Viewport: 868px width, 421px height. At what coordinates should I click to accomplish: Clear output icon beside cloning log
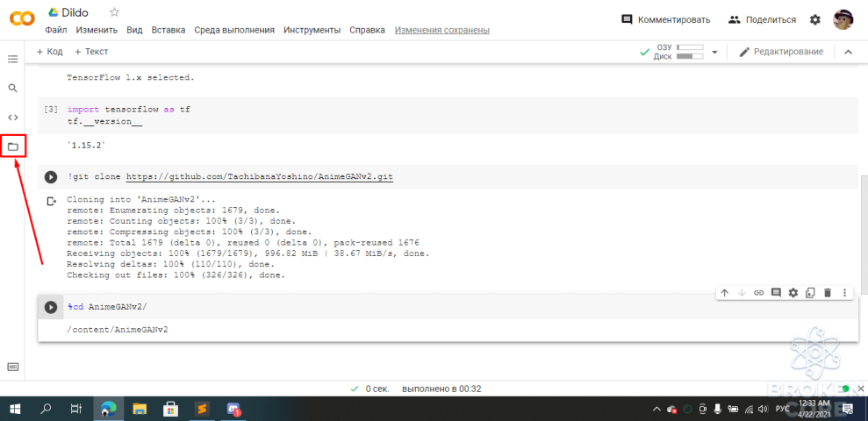click(51, 201)
